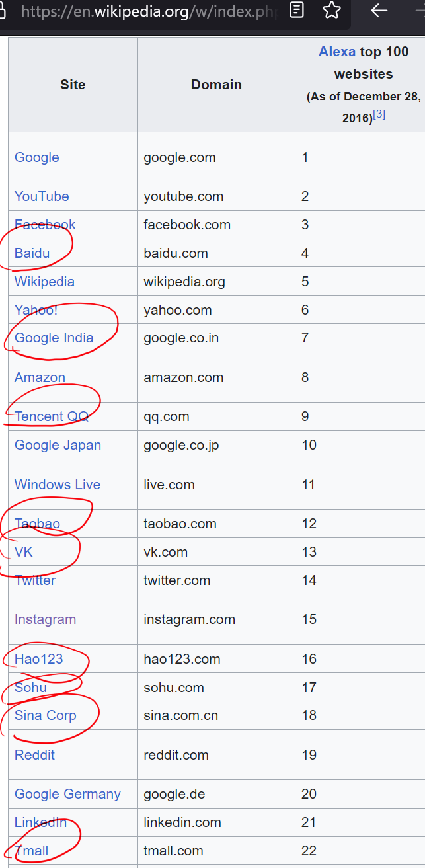This screenshot has width=425, height=868.
Task: Bookmark this page with the star icon
Action: [x=332, y=10]
